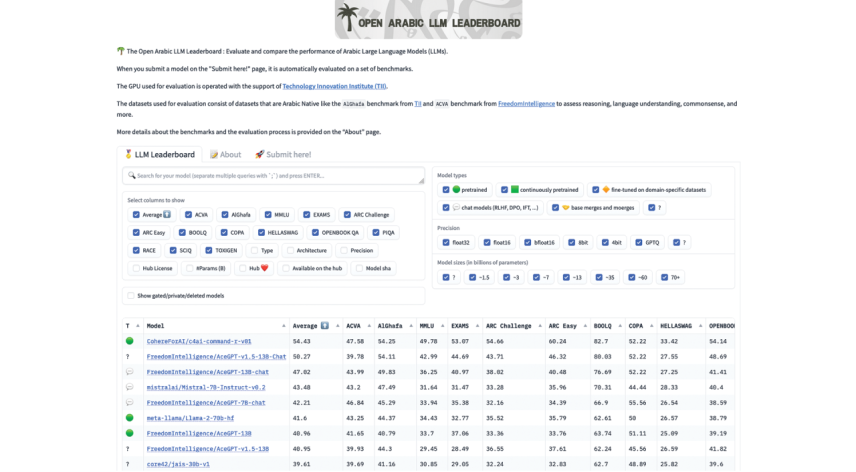Screen dimensions: 856x472
Task: Toggle the COPA column checkbox
Action: coord(224,232)
